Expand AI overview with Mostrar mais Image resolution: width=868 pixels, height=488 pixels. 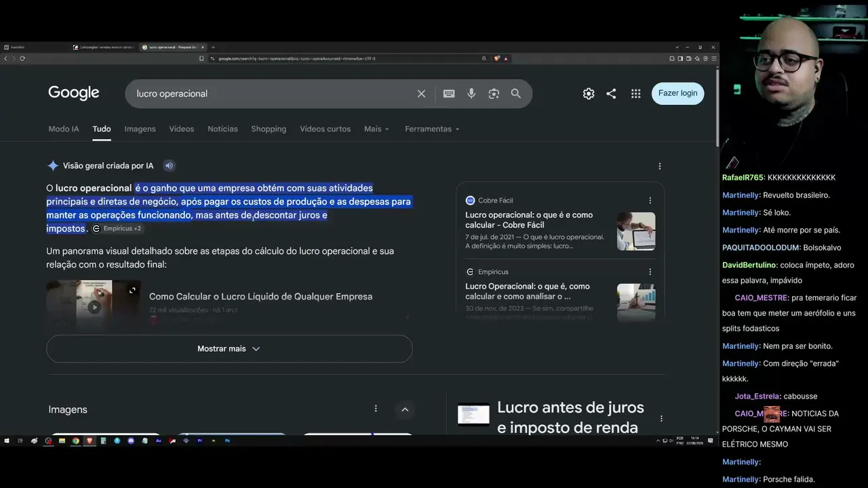[x=229, y=348]
